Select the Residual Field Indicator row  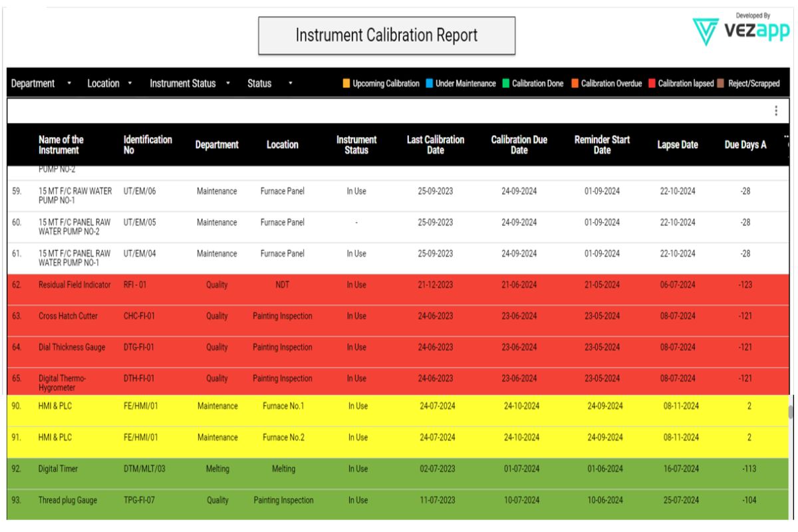74,285
